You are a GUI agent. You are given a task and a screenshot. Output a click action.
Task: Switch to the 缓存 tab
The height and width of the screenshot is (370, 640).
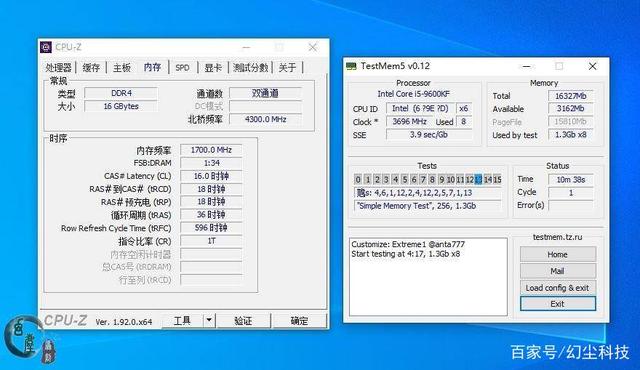(91, 68)
